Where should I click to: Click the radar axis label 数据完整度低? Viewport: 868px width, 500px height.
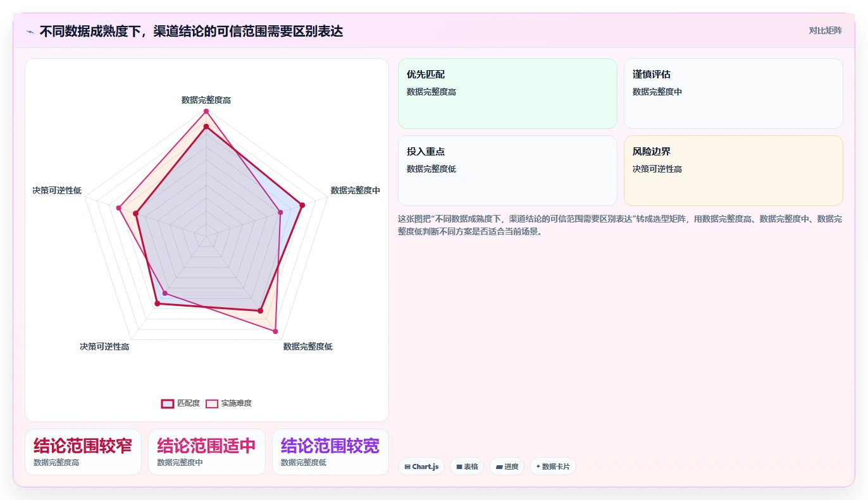coord(308,346)
